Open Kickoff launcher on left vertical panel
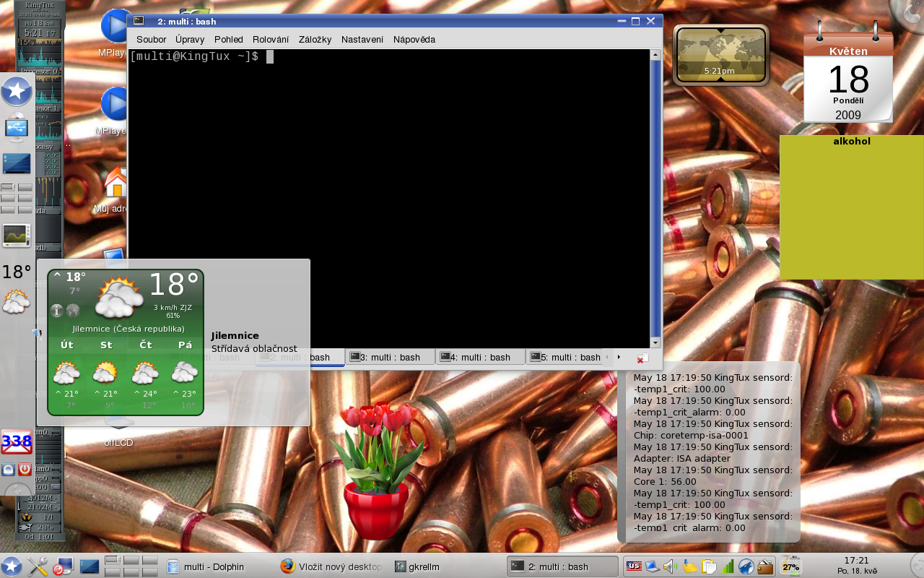Viewport: 924px width, 578px height. point(16,92)
